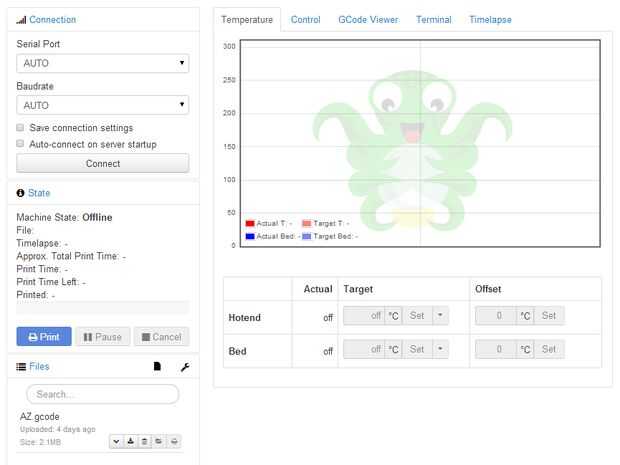Open the Files wrench options icon
The height and width of the screenshot is (465, 620).
(185, 367)
